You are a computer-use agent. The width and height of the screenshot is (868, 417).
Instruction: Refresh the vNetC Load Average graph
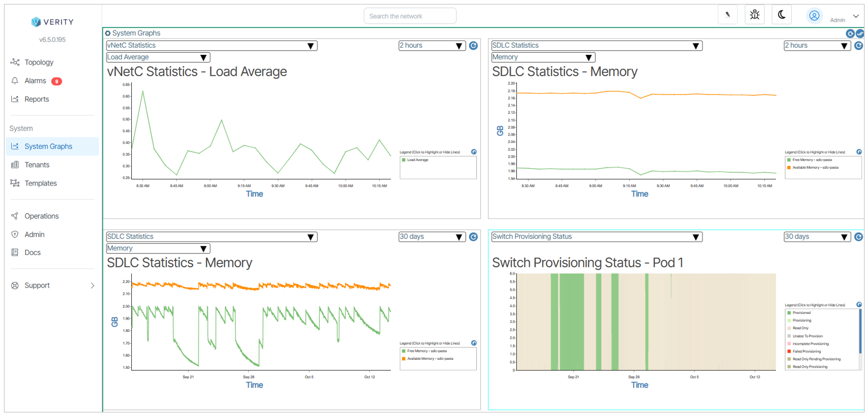[473, 45]
